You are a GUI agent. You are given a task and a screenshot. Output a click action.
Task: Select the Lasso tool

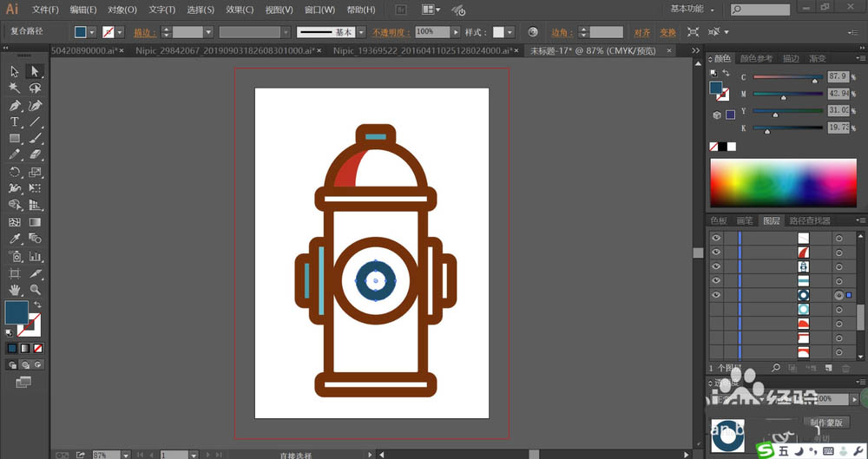pos(35,88)
